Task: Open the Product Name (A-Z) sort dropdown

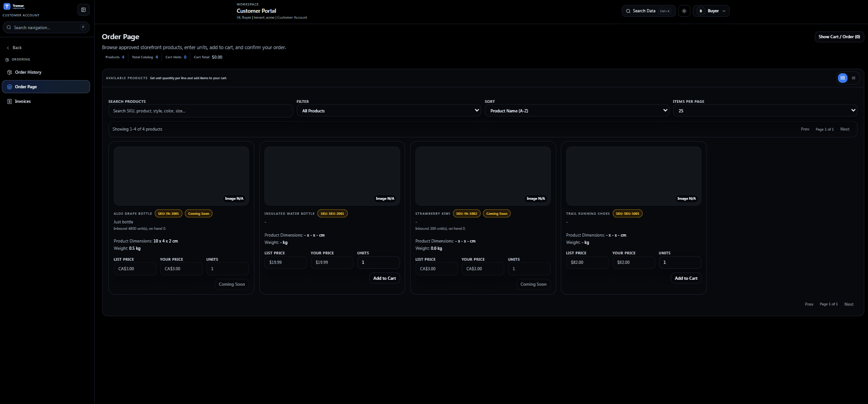Action: pos(577,111)
